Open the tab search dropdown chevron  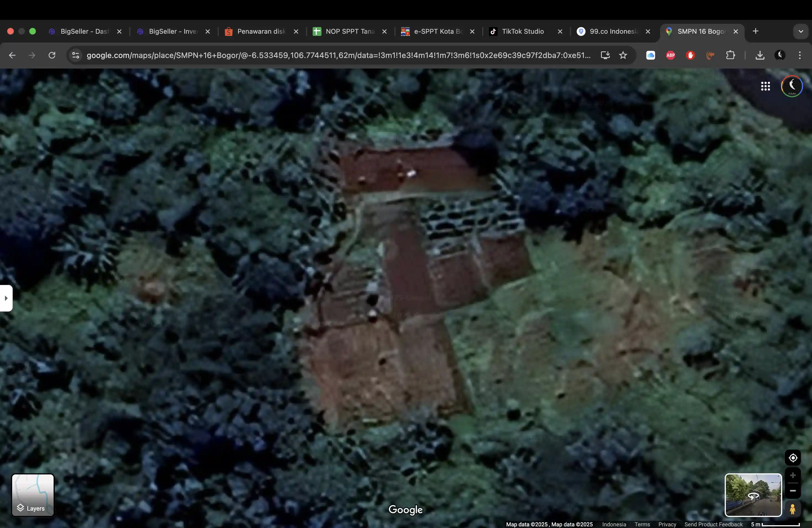click(x=800, y=31)
